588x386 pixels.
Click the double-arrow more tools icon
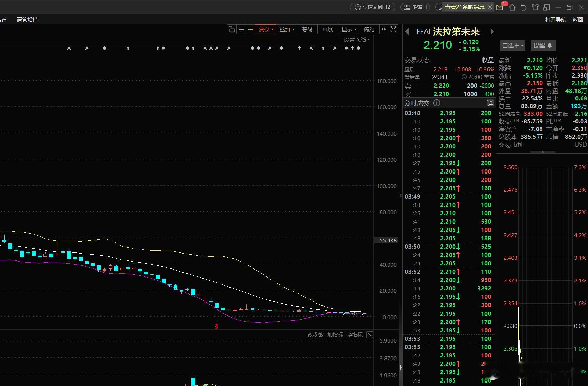384,29
